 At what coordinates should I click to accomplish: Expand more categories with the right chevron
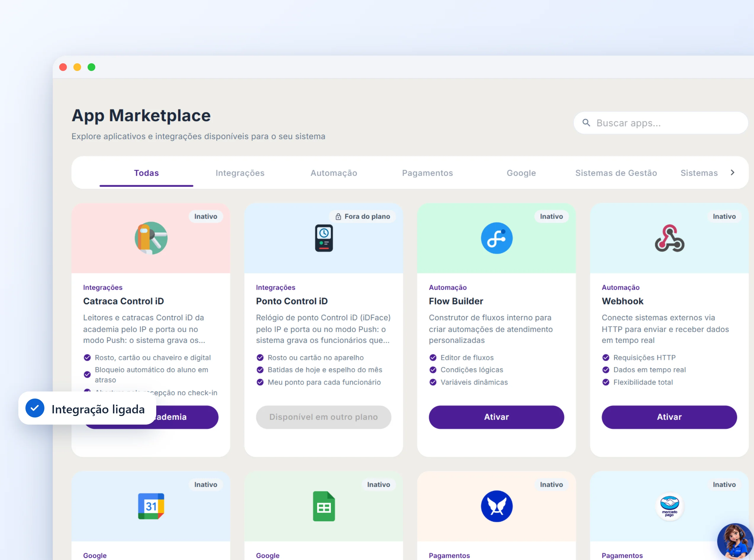pyautogui.click(x=732, y=173)
